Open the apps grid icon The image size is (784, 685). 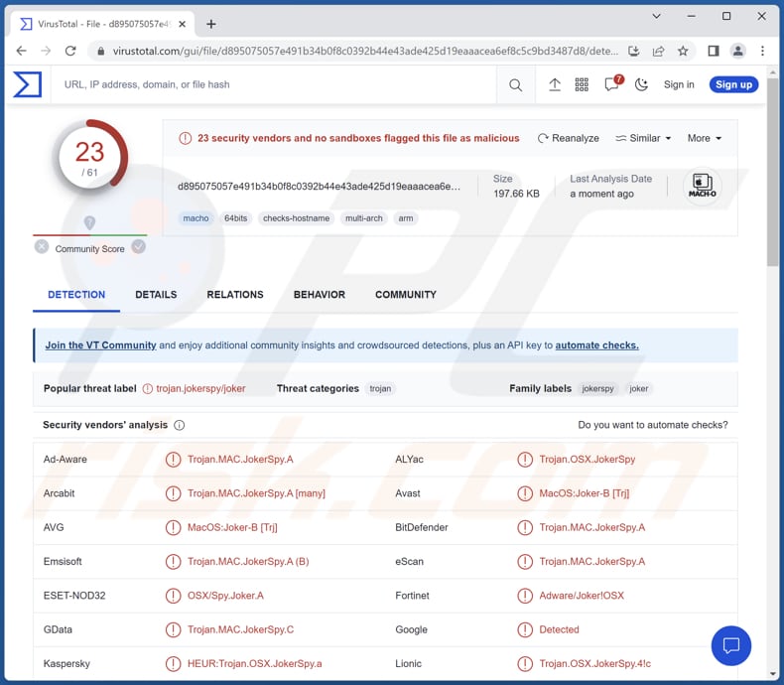coord(583,85)
